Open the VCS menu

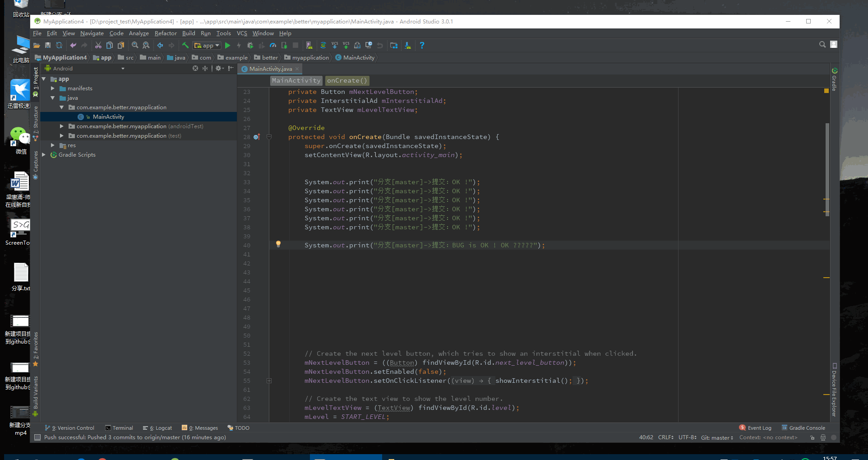point(242,33)
